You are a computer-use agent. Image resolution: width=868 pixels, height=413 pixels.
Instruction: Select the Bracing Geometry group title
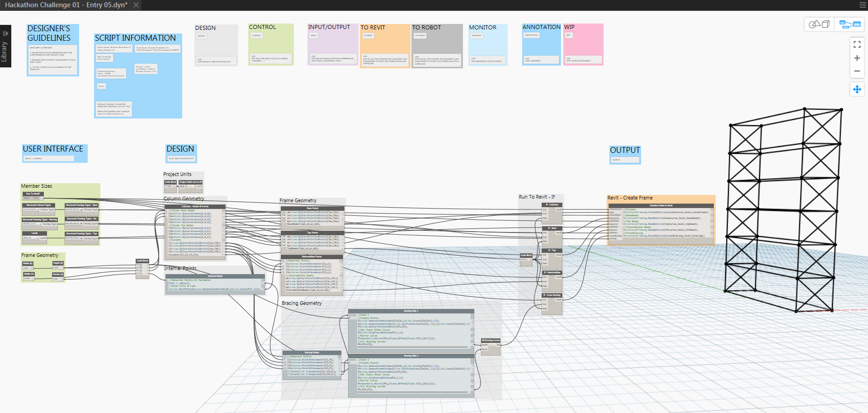302,303
